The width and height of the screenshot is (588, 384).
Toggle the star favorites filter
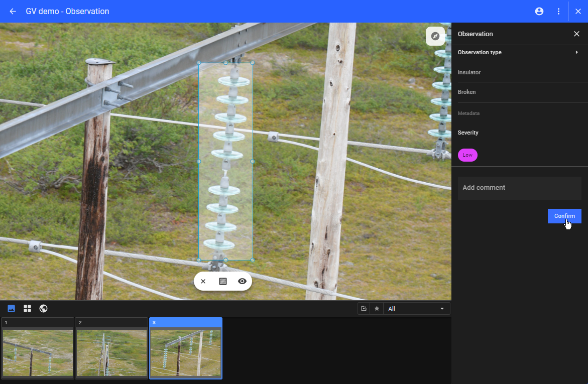377,309
